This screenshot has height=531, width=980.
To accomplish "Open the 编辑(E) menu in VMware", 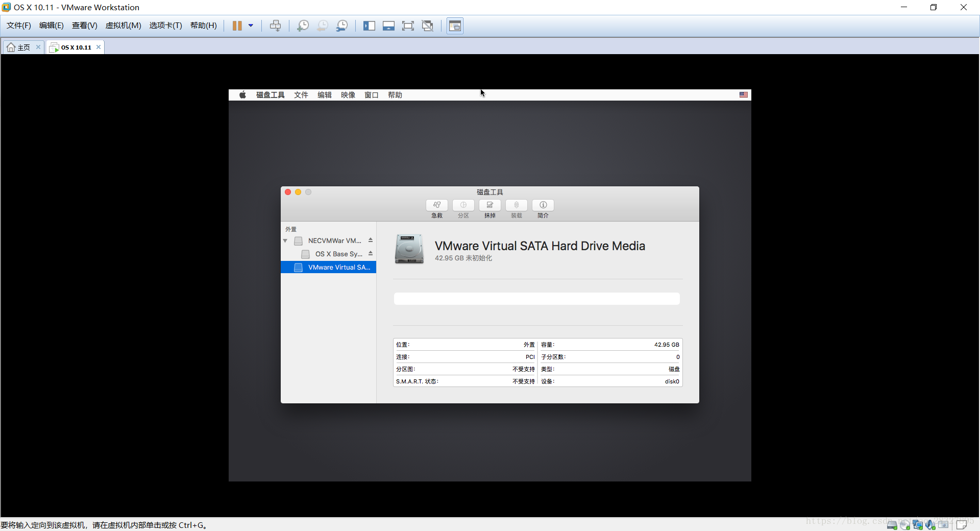I will (52, 26).
